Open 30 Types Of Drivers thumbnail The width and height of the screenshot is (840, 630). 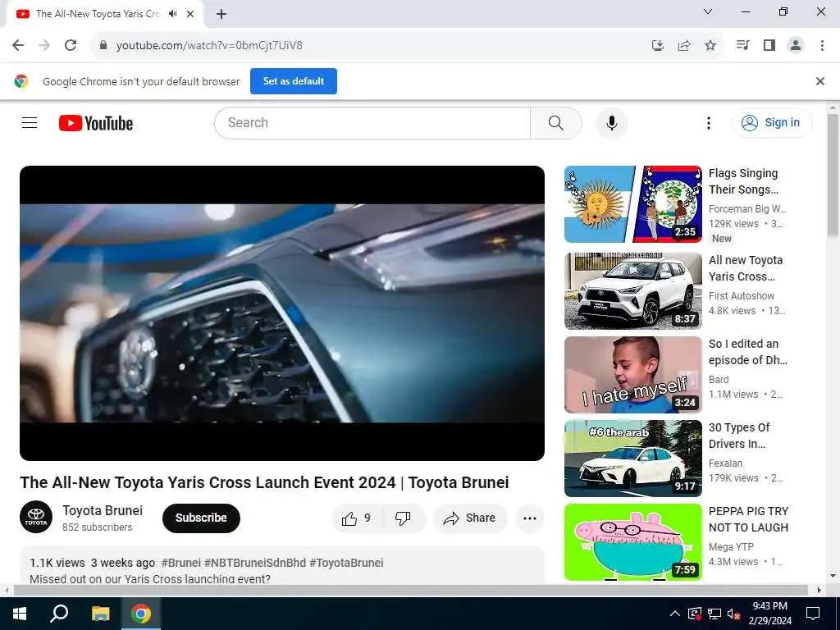click(x=632, y=458)
